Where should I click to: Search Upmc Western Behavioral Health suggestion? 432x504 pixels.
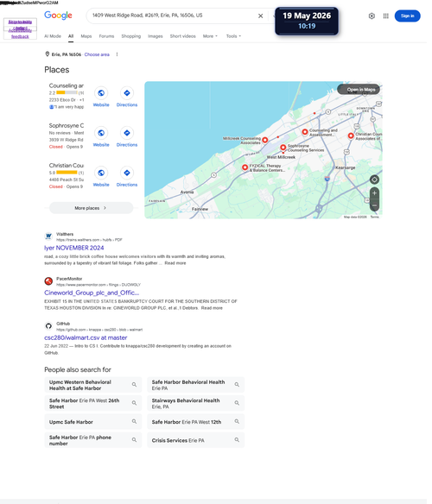pos(93,385)
